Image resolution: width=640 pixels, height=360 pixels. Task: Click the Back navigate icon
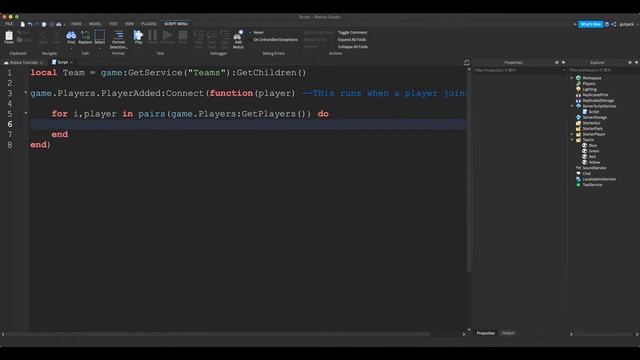[42, 36]
